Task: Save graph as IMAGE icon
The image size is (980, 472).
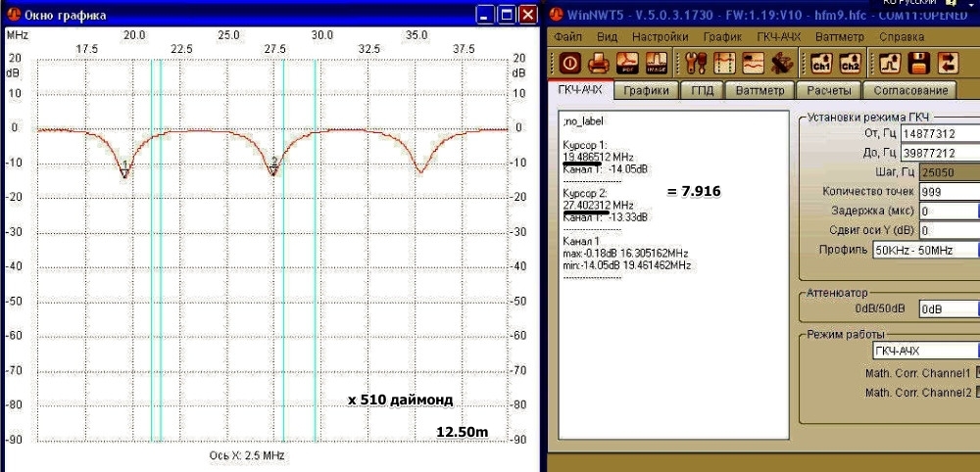Action: (656, 63)
